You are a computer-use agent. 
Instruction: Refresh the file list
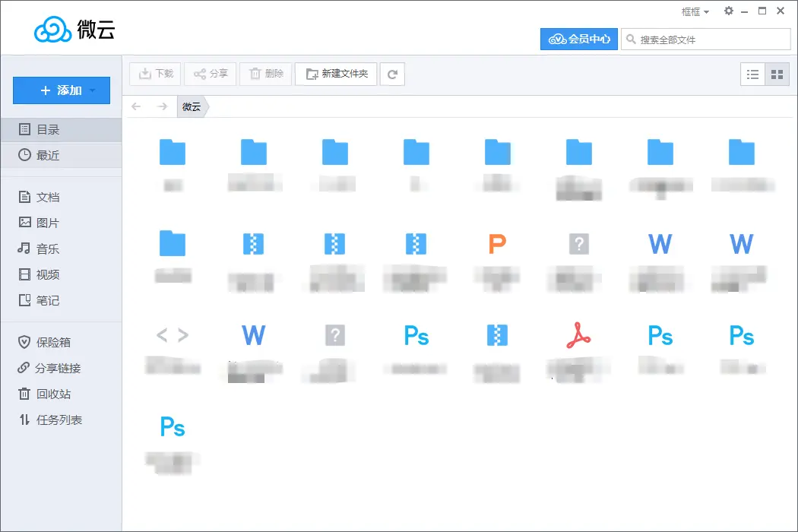pos(392,74)
